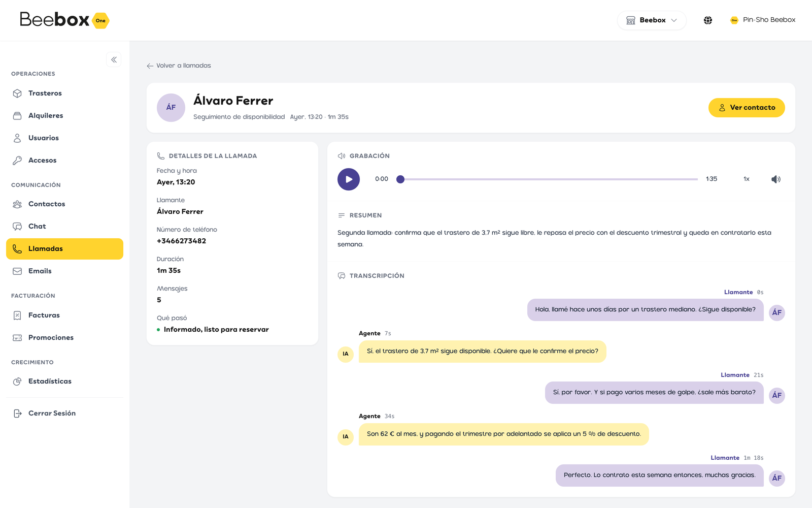Click the message Perfecto. Lo contrato esta semana

pos(660,475)
